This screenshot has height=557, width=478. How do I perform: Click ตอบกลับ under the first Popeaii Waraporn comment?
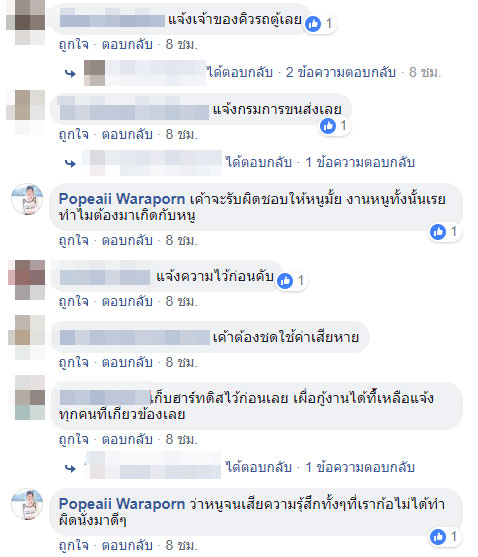(x=127, y=240)
